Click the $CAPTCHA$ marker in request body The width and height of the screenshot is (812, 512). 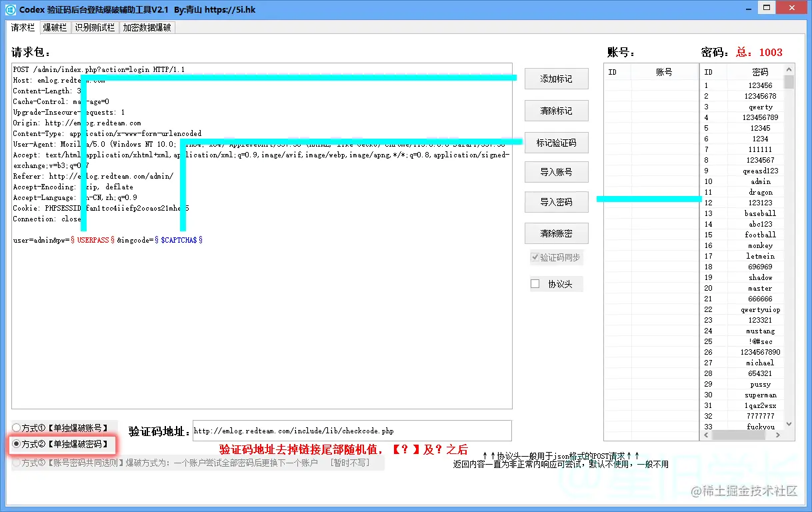pos(179,240)
